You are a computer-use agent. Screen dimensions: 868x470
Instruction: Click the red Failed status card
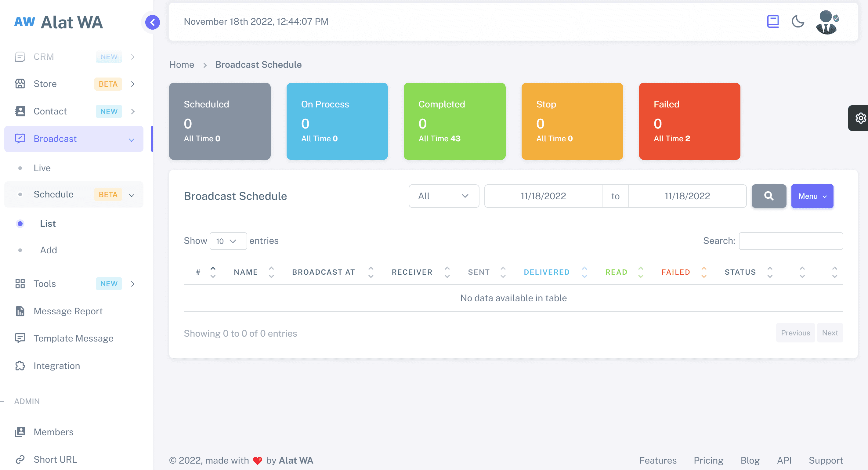689,121
